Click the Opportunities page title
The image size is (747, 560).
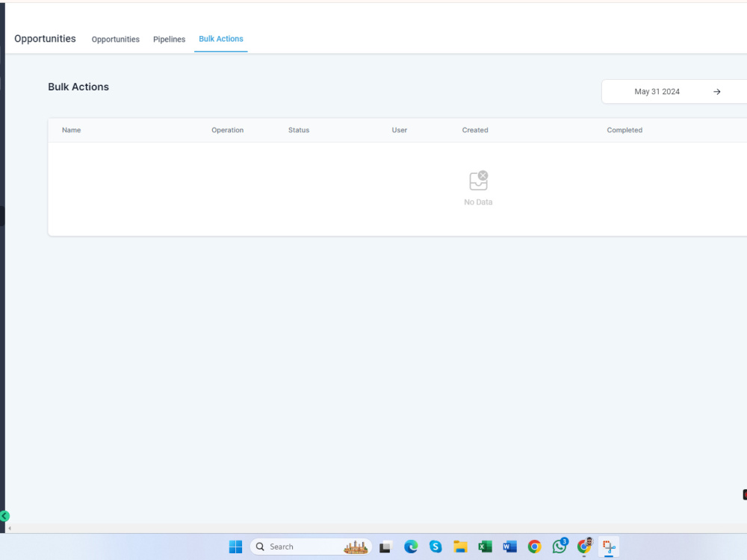tap(45, 39)
